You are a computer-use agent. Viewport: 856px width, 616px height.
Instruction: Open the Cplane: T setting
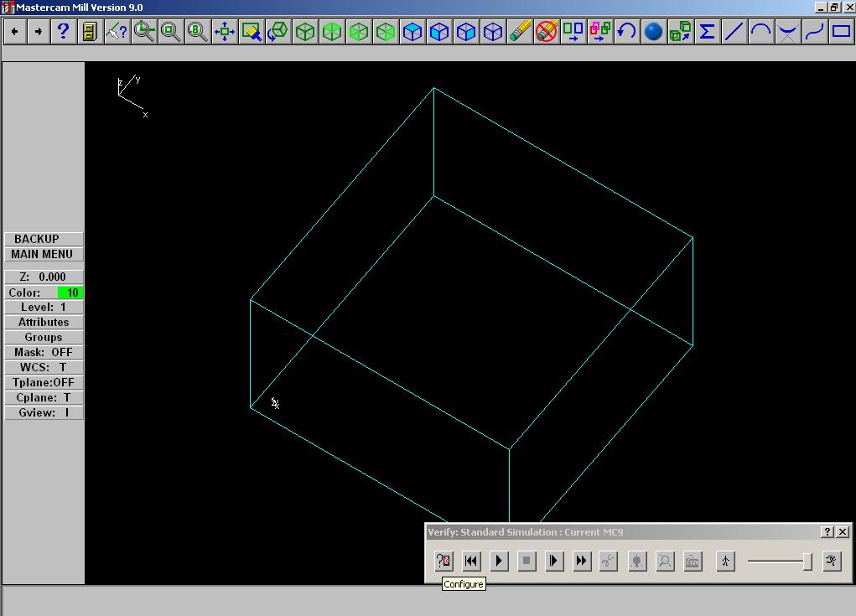tap(44, 398)
